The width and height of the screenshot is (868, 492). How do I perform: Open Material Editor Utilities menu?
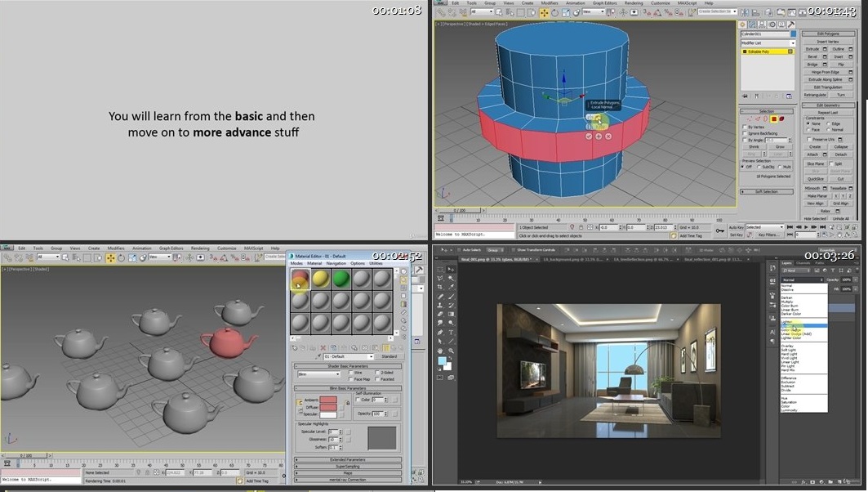[x=376, y=263]
